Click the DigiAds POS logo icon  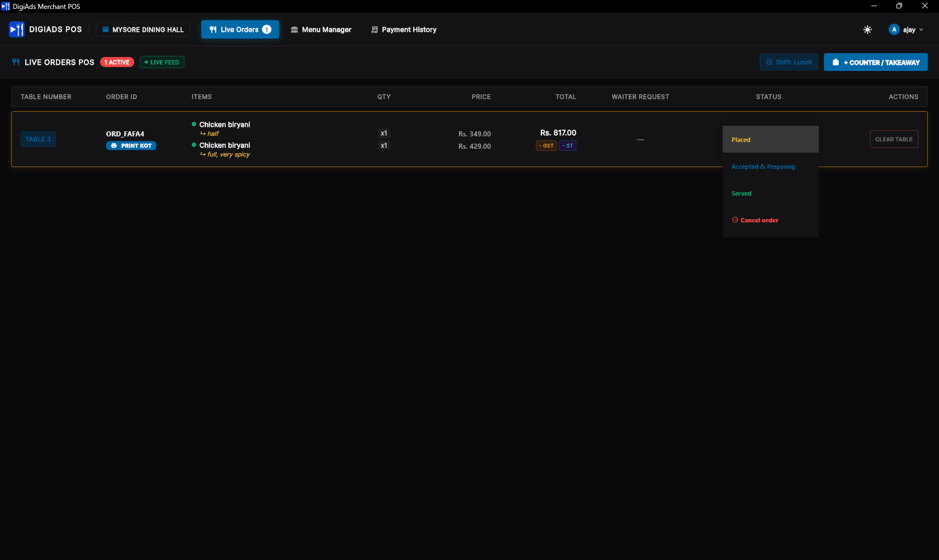coord(17,29)
